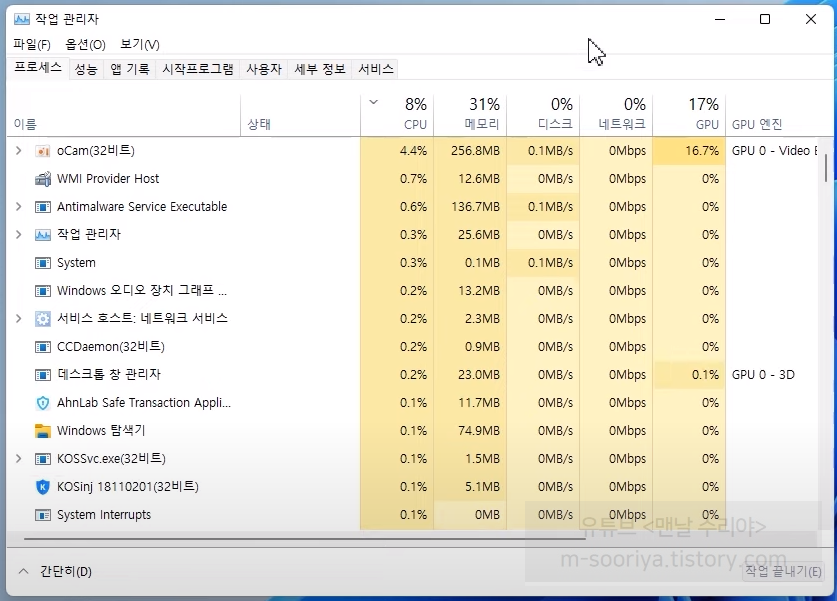837x601 pixels.
Task: Click oCam GPU value 16.7%
Action: click(702, 151)
